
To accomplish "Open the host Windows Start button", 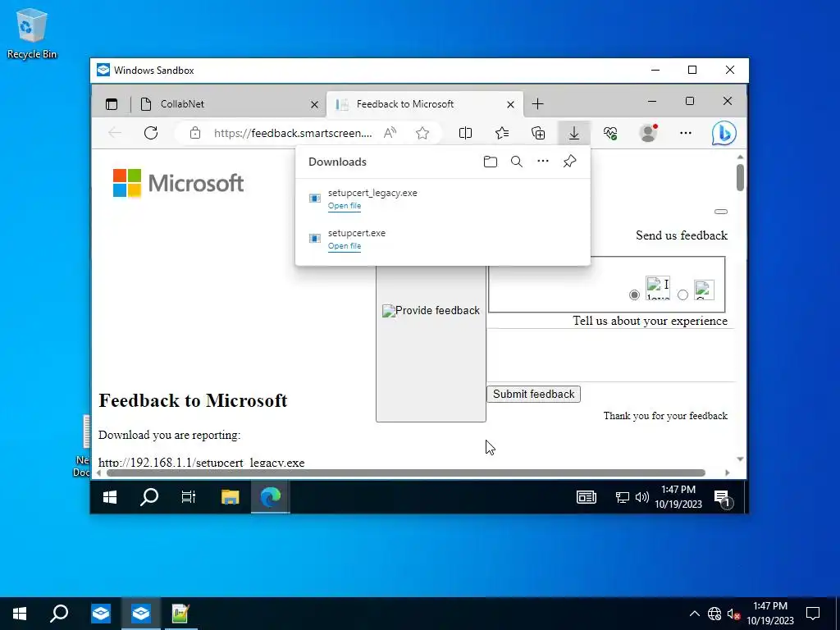I will tap(20, 614).
